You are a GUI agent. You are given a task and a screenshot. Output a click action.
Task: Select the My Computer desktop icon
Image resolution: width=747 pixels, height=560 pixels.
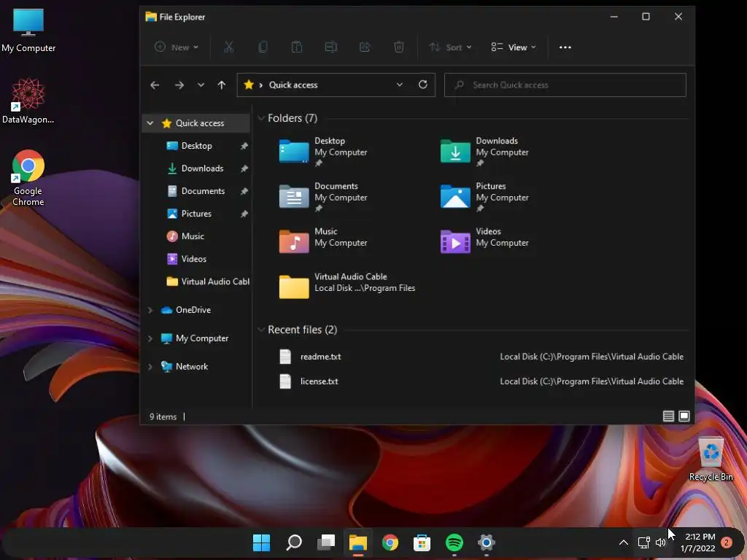coord(28,31)
